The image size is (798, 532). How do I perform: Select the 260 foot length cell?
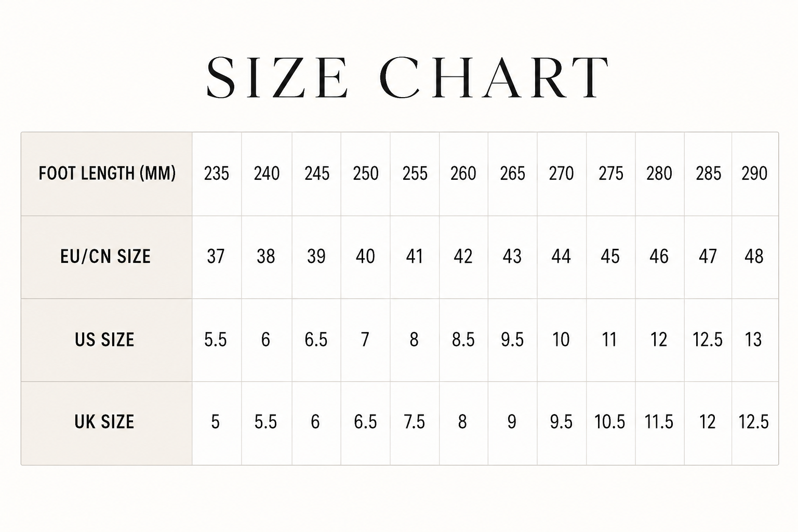[x=463, y=174]
